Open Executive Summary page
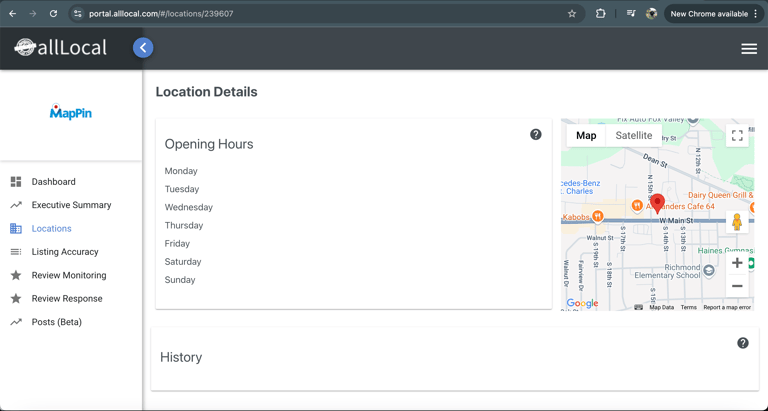The width and height of the screenshot is (768, 411). coord(72,205)
